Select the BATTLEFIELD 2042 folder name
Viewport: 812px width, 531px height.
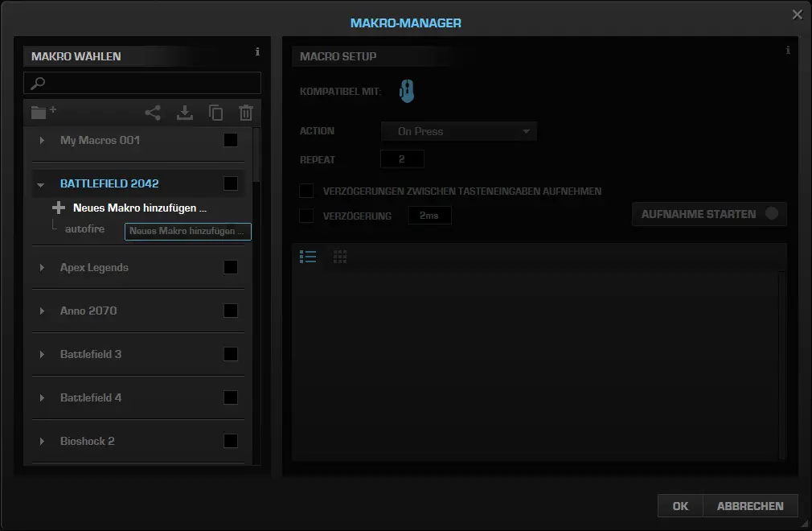109,183
